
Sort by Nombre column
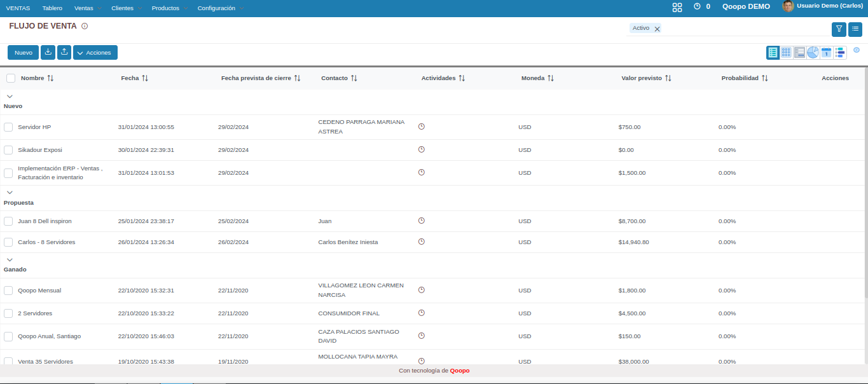(x=50, y=78)
